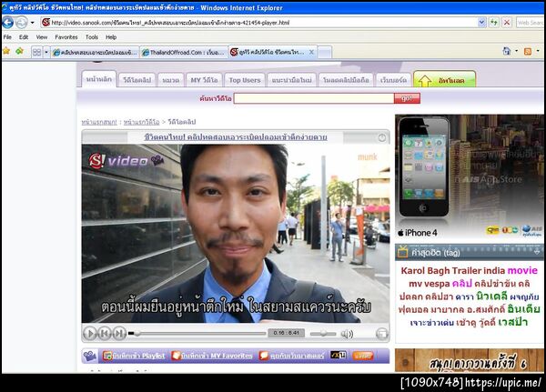This screenshot has width=546, height=392.
Task: Click the address bar URL field
Action: [259, 23]
